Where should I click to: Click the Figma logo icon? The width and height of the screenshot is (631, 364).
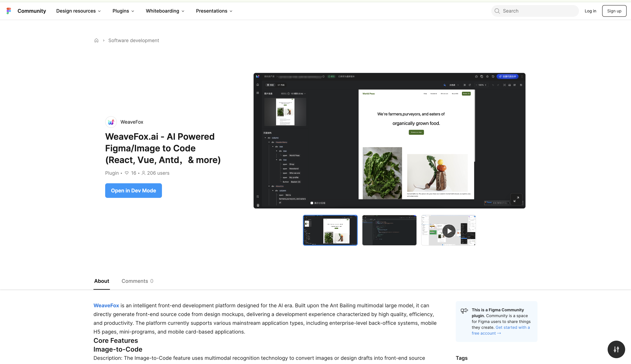[x=9, y=11]
